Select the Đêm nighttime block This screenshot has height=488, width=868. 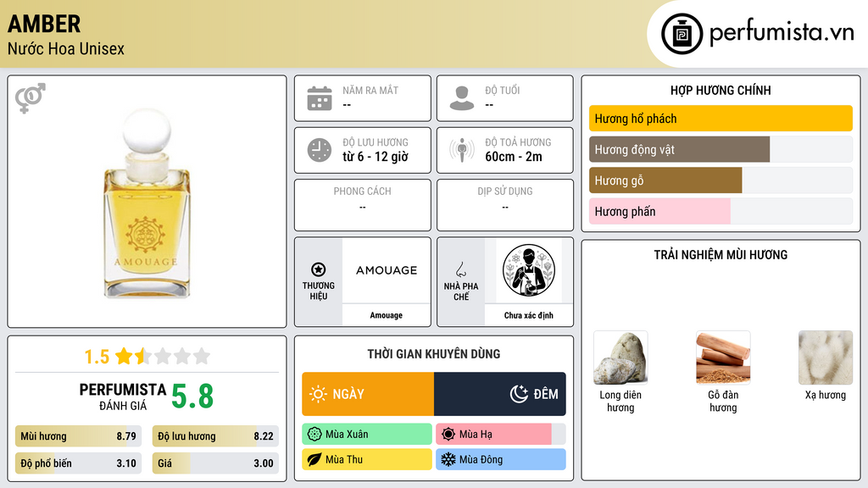click(x=500, y=394)
